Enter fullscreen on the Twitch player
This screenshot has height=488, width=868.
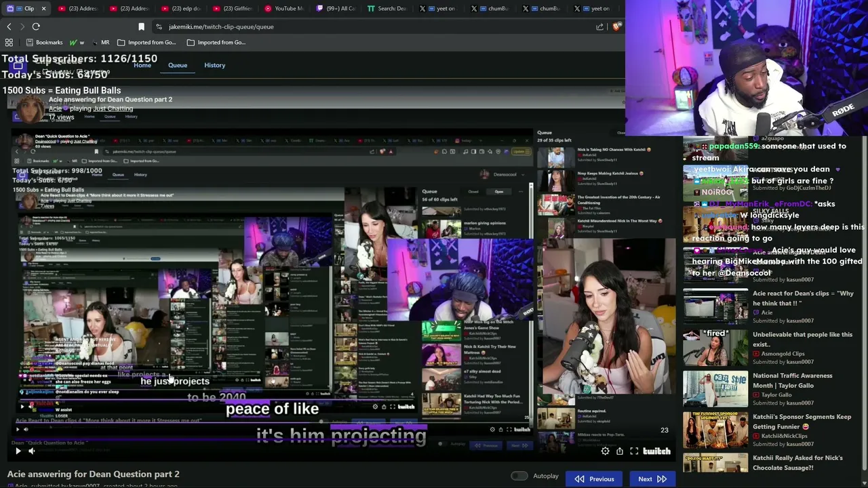tap(634, 451)
